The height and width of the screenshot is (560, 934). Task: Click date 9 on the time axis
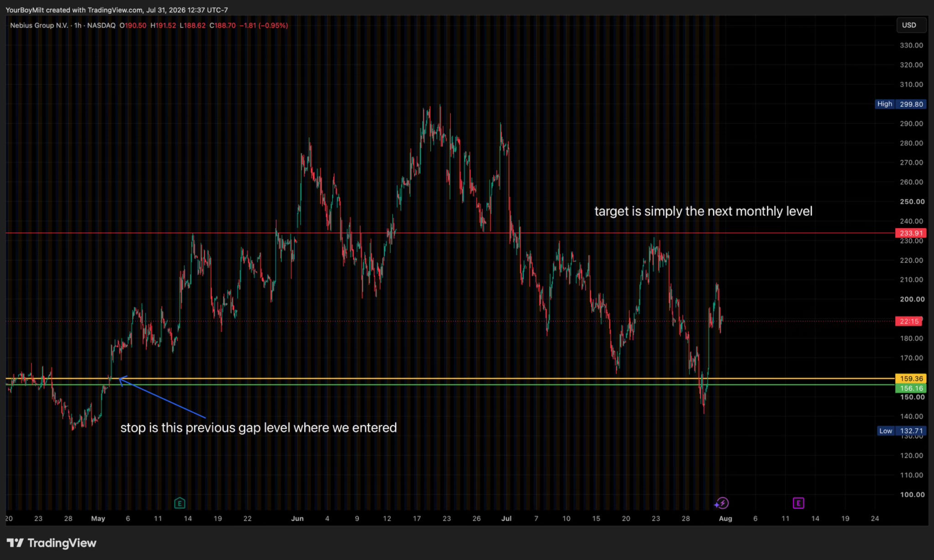[x=357, y=519]
